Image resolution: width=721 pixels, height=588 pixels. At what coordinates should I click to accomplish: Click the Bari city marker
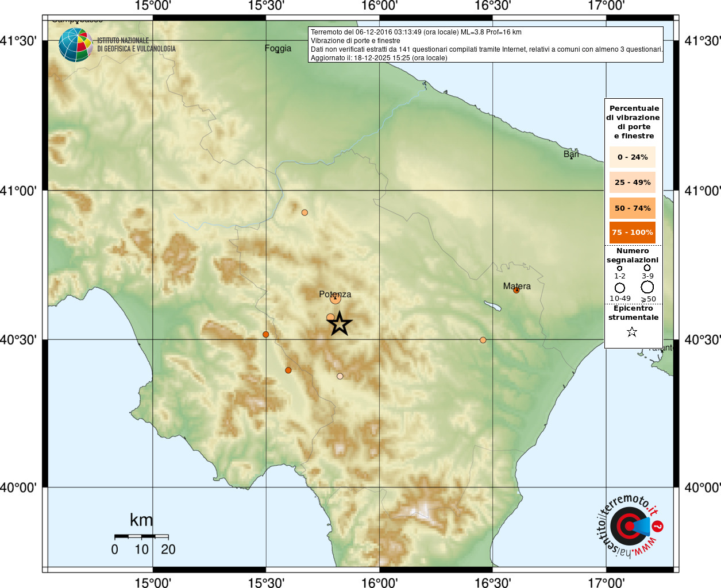pos(572,158)
